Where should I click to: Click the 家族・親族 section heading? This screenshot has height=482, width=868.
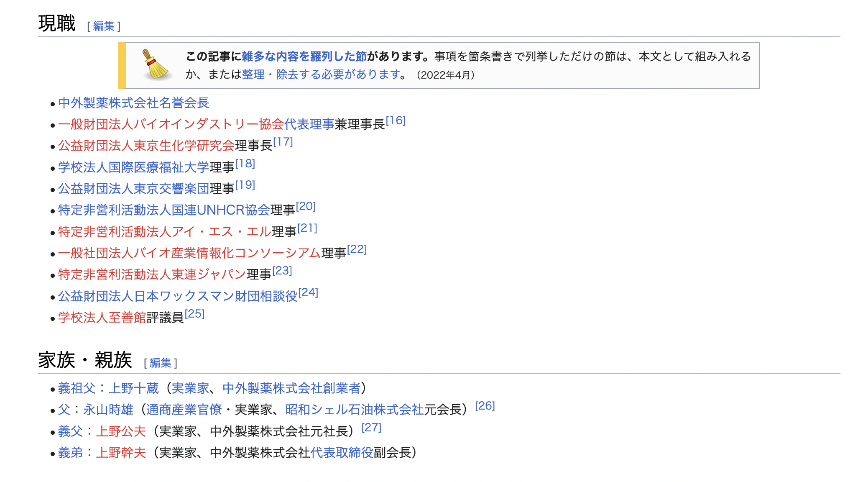[85, 360]
